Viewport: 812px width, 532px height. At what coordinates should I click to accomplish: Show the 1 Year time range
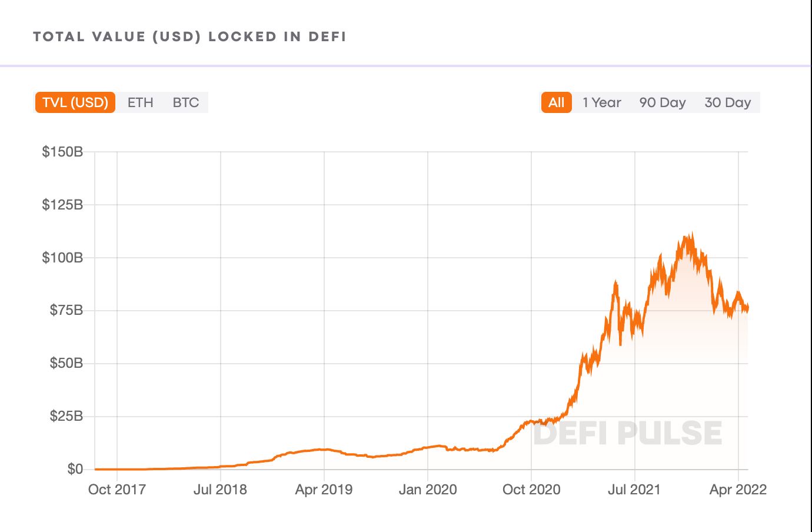point(601,102)
